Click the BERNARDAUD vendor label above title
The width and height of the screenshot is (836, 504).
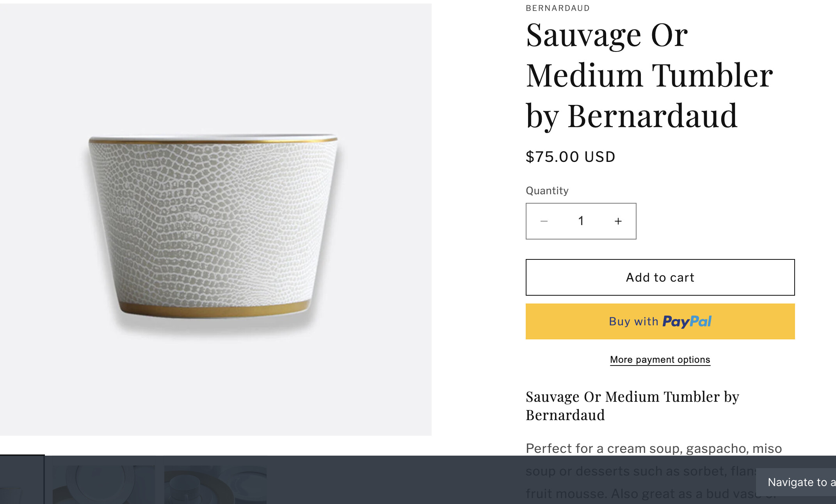[557, 8]
